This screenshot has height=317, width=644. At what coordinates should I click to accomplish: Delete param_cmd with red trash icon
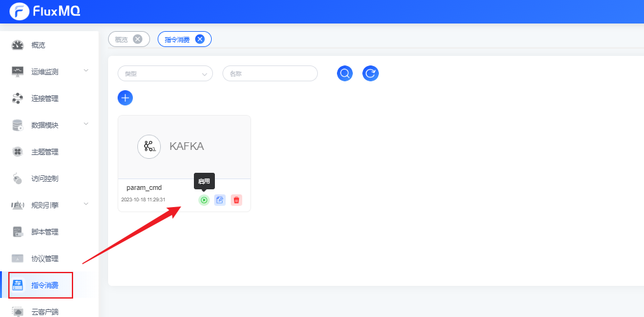[x=236, y=200]
